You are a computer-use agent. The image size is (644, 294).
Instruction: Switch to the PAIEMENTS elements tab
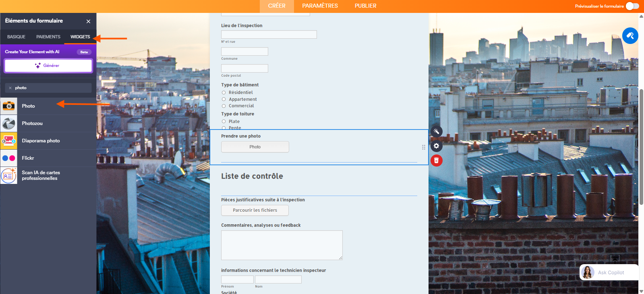coord(48,37)
